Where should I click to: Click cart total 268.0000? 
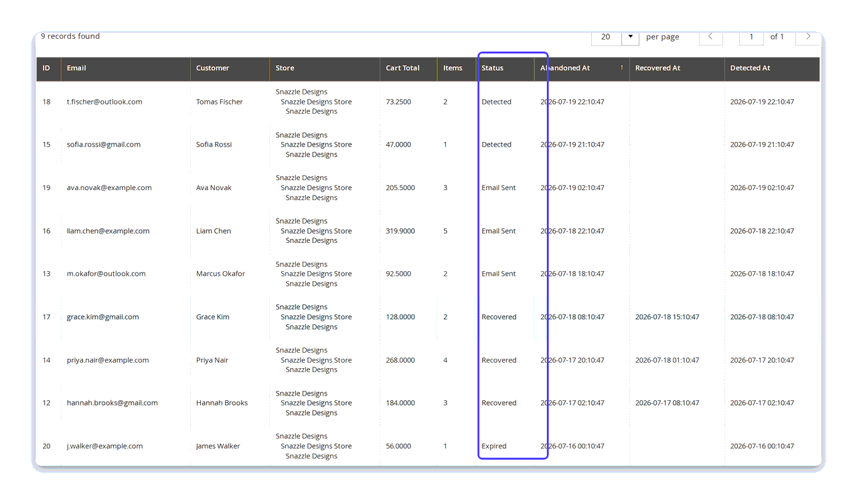pos(400,360)
